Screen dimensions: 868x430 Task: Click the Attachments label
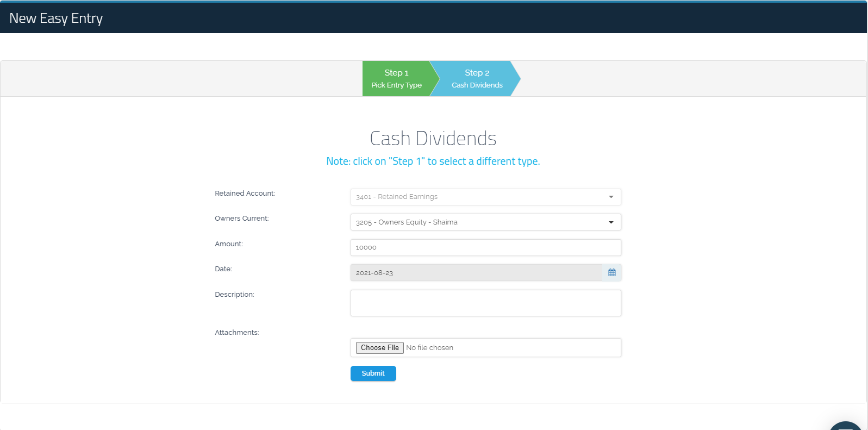tap(236, 333)
